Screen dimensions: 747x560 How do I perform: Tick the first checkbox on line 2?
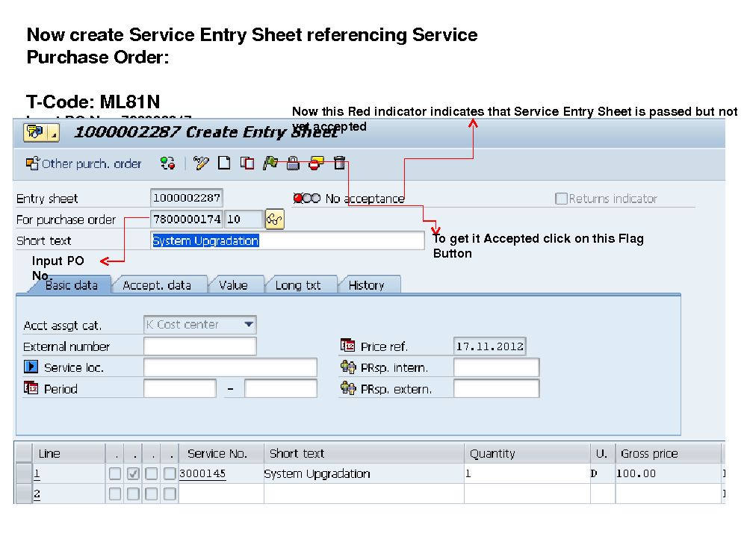pyautogui.click(x=114, y=493)
